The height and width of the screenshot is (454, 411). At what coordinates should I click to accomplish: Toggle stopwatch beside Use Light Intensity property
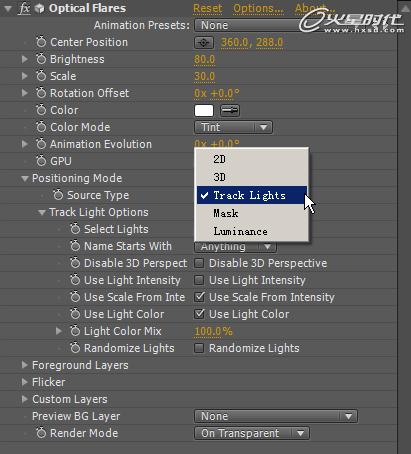tap(75, 280)
